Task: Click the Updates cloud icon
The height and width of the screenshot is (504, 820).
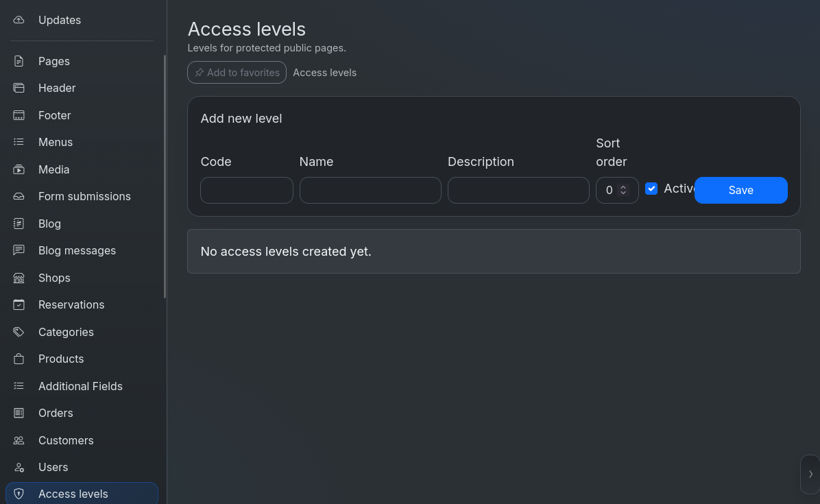Action: 19,20
